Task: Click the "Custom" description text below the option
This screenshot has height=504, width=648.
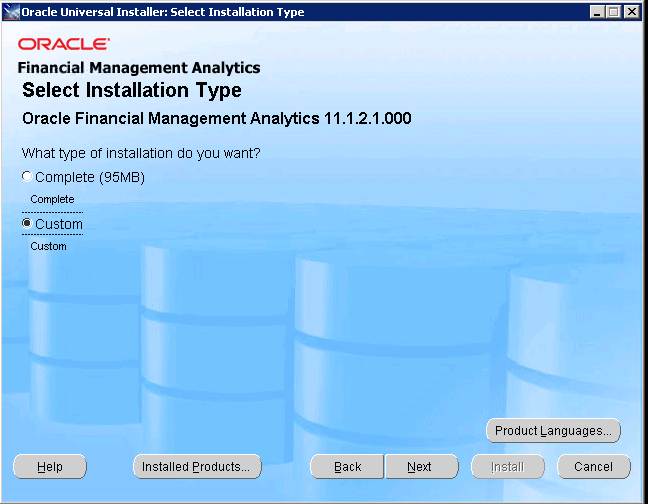Action: tap(48, 246)
